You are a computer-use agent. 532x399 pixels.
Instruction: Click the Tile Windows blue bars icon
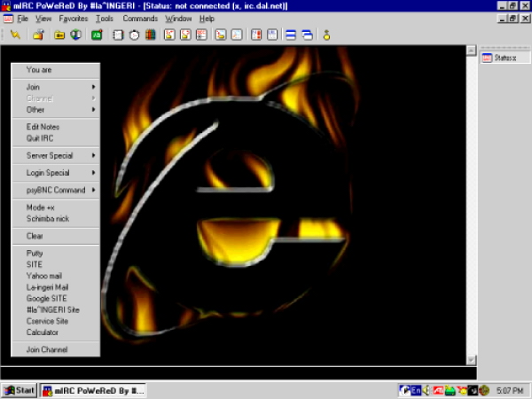pos(291,35)
